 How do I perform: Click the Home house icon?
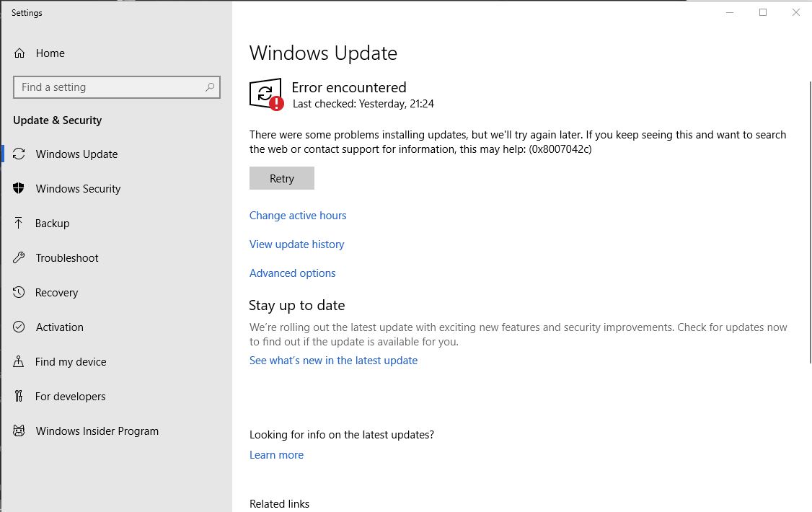coord(19,53)
